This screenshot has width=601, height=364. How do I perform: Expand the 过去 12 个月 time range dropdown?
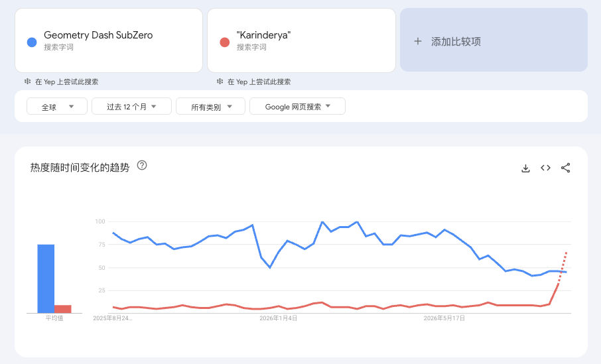tap(131, 107)
